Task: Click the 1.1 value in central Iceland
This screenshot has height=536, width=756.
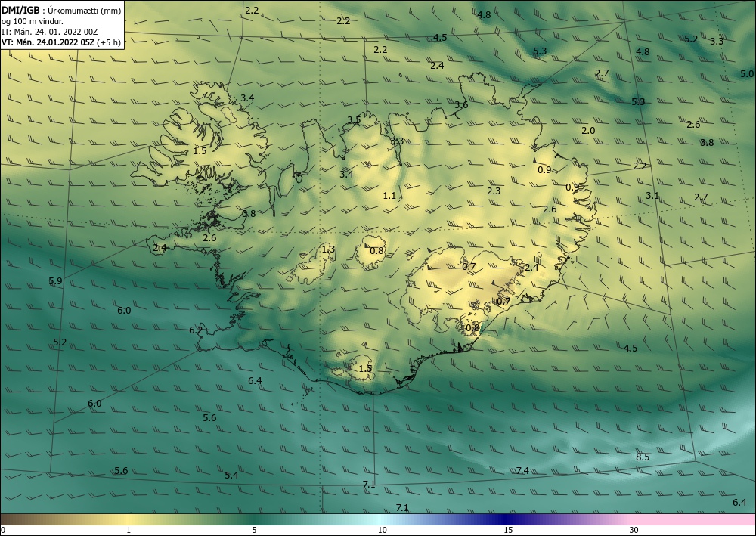Action: [389, 195]
